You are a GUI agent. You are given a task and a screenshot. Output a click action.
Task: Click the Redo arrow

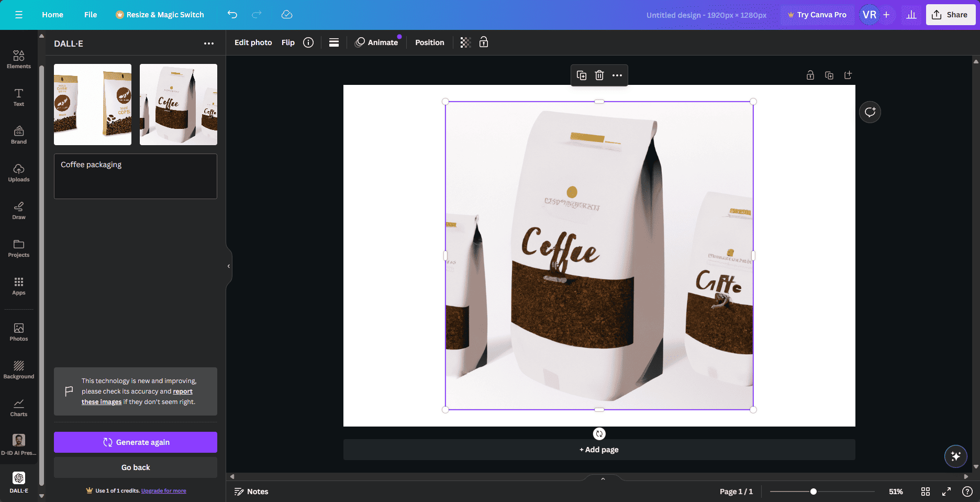click(x=257, y=15)
